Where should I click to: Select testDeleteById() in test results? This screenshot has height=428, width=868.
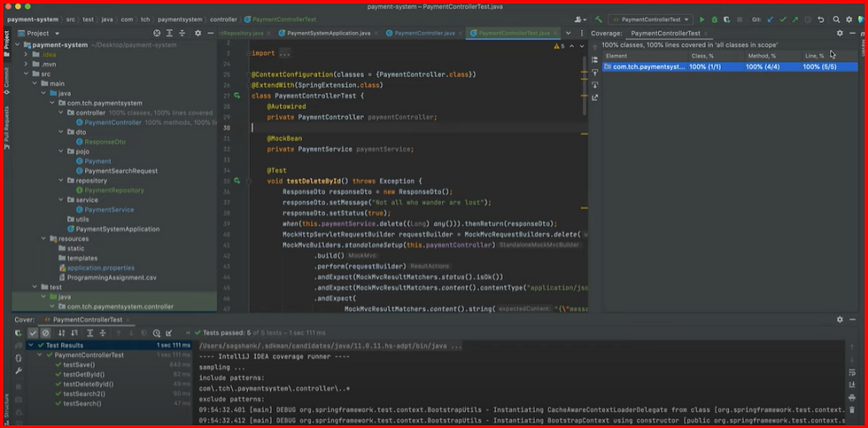pyautogui.click(x=88, y=385)
